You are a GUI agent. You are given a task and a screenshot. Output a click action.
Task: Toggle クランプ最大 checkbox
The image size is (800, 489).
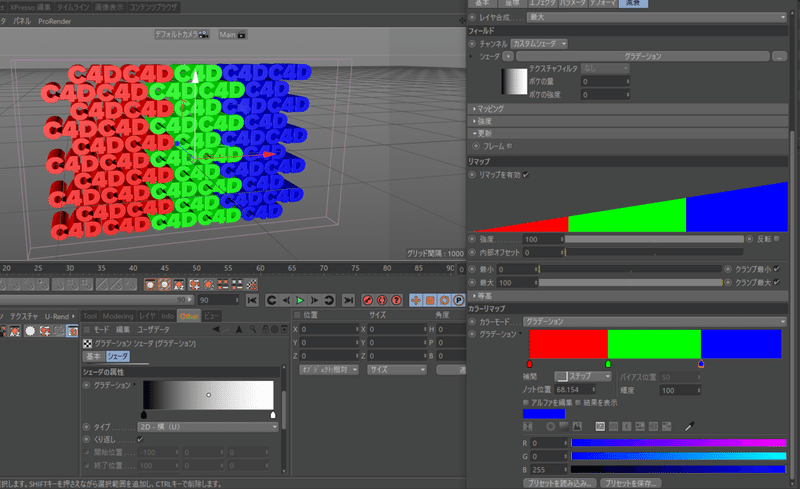tap(777, 282)
